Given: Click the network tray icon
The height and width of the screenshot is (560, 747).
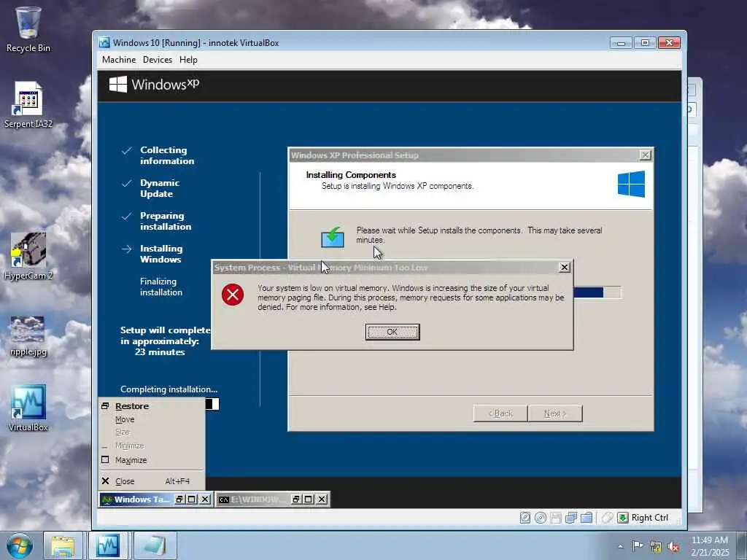Looking at the screenshot, I should point(656,547).
